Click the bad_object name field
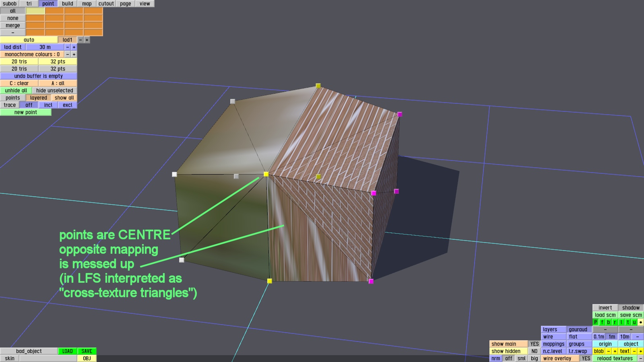 (29, 351)
